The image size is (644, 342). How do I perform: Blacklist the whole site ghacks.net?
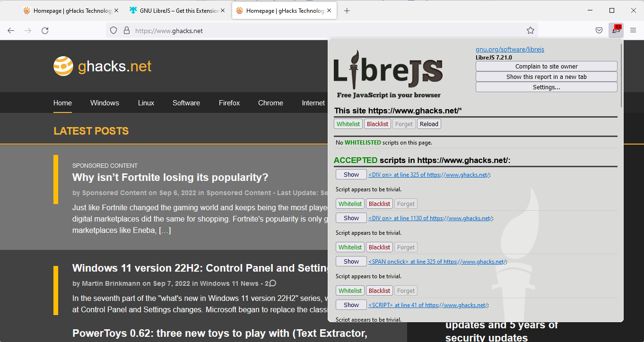pyautogui.click(x=377, y=124)
